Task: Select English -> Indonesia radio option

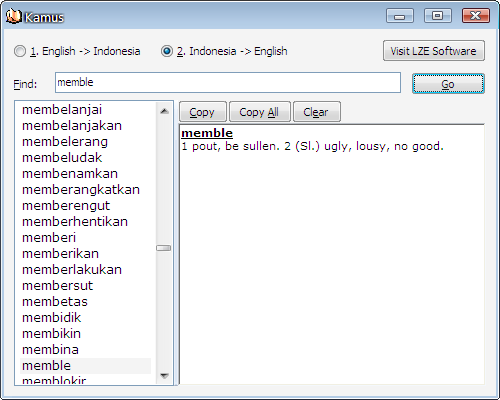Action: 77,51
